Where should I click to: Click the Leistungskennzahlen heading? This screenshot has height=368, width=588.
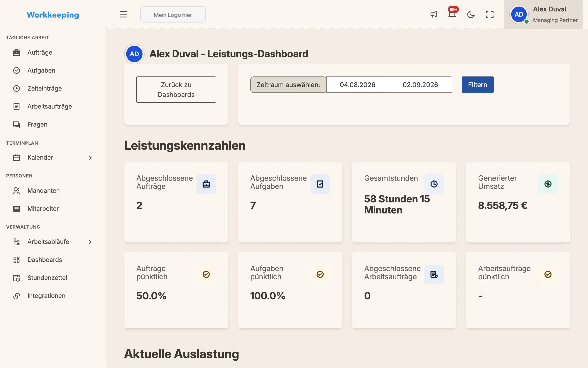pyautogui.click(x=185, y=146)
